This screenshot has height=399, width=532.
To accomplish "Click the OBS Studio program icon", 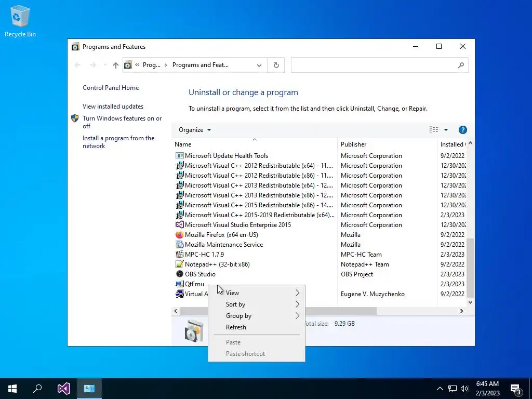I will coord(179,274).
